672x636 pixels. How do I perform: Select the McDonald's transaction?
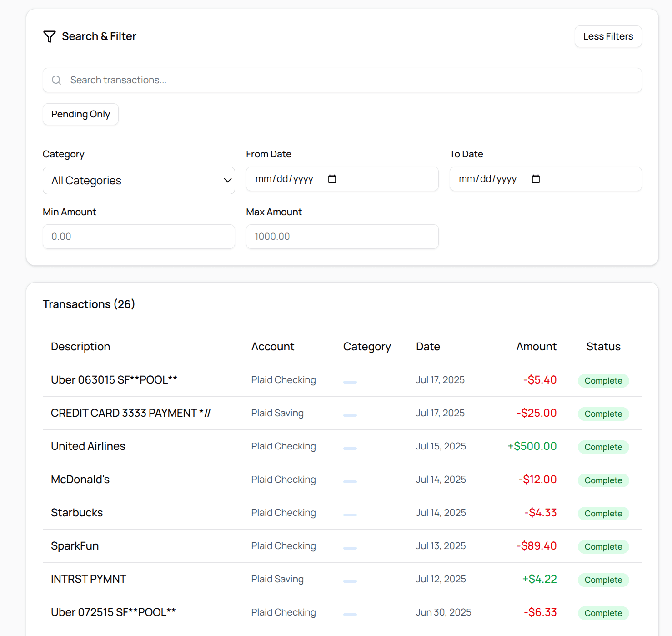[x=80, y=479]
